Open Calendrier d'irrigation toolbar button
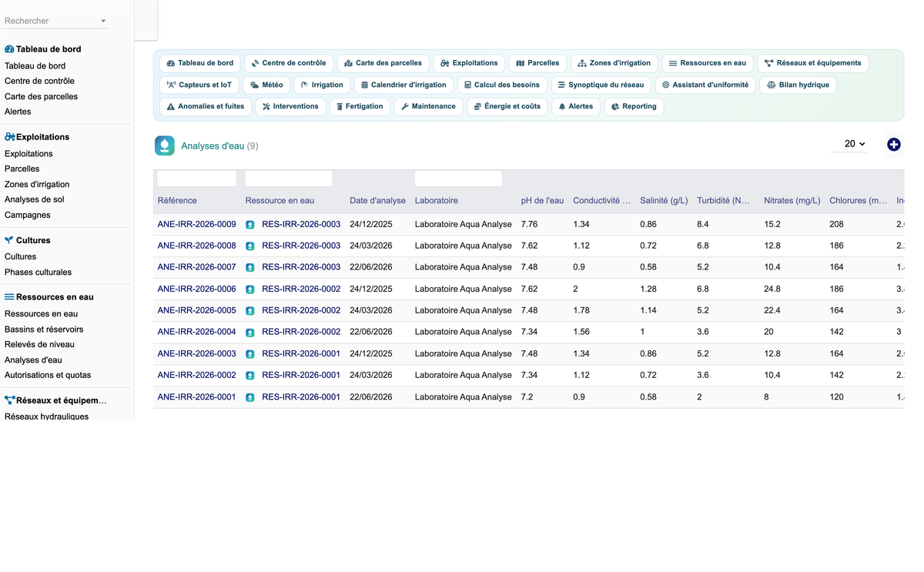The height and width of the screenshot is (572, 924). 403,85
